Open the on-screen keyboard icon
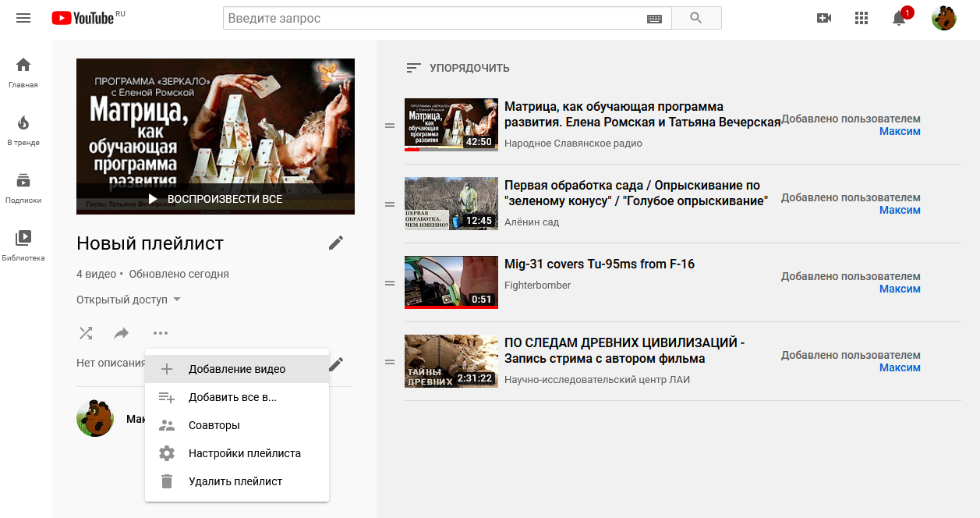This screenshot has height=518, width=980. pyautogui.click(x=654, y=18)
